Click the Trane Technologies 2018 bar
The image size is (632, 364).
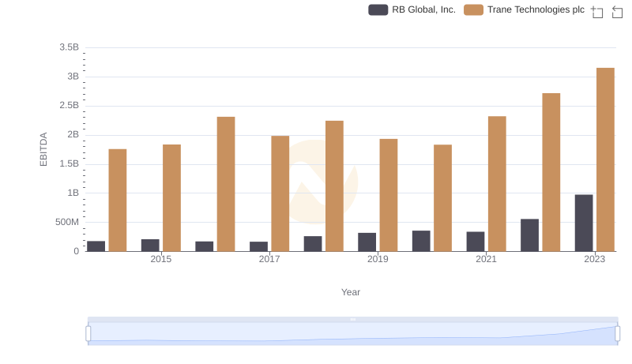point(334,186)
